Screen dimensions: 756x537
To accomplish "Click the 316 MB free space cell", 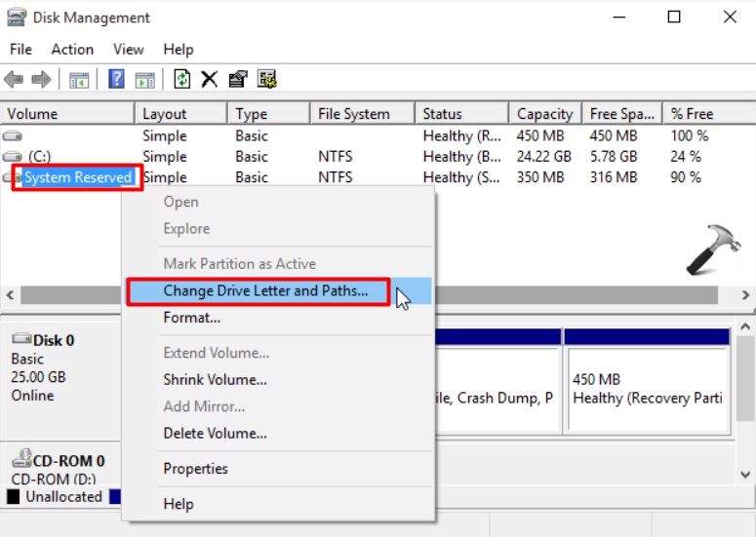I will point(614,177).
